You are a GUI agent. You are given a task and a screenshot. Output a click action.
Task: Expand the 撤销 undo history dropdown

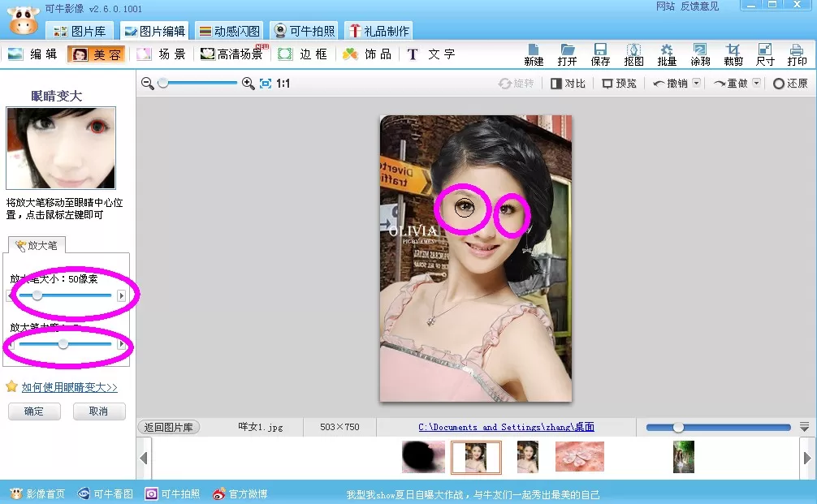pyautogui.click(x=697, y=83)
